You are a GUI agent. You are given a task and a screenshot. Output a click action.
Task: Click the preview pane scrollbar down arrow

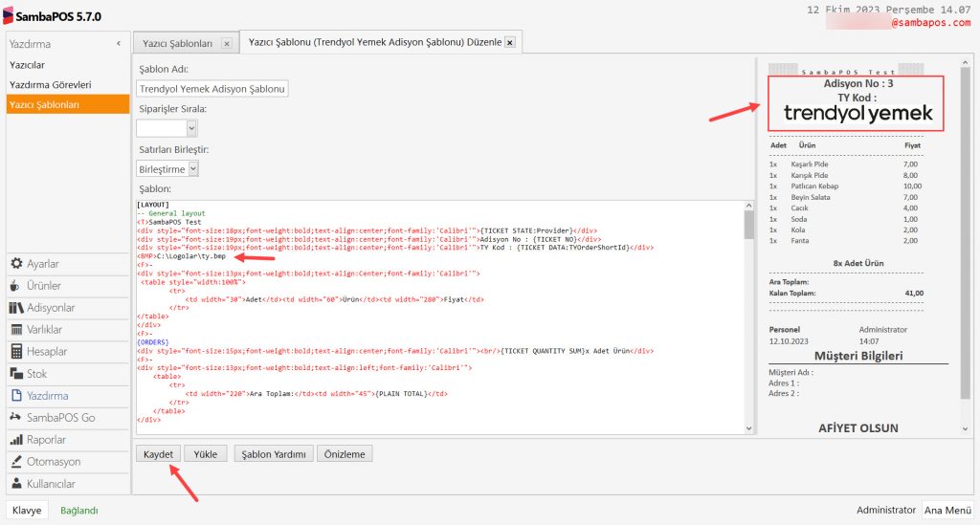[965, 428]
